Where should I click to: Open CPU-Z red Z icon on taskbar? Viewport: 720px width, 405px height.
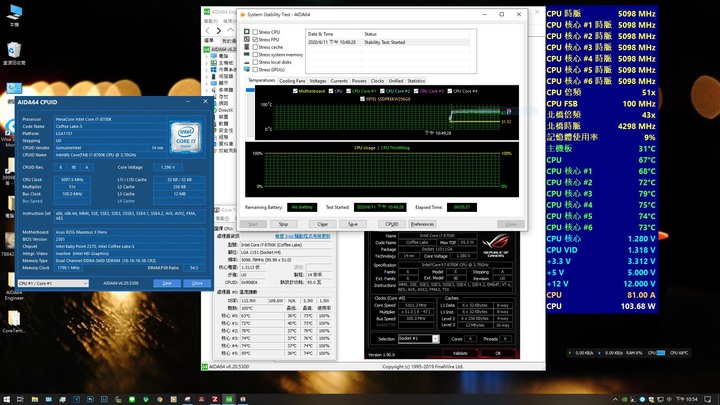(215, 399)
